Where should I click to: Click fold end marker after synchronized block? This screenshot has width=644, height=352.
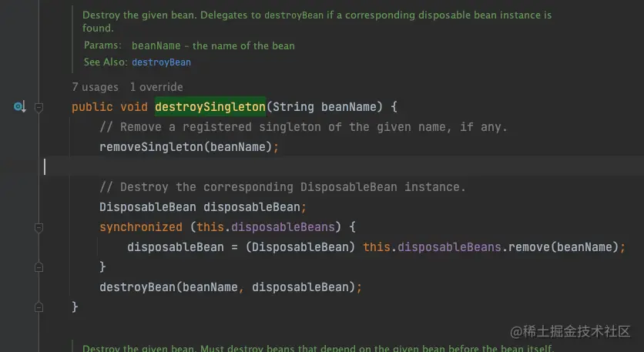[x=39, y=267]
